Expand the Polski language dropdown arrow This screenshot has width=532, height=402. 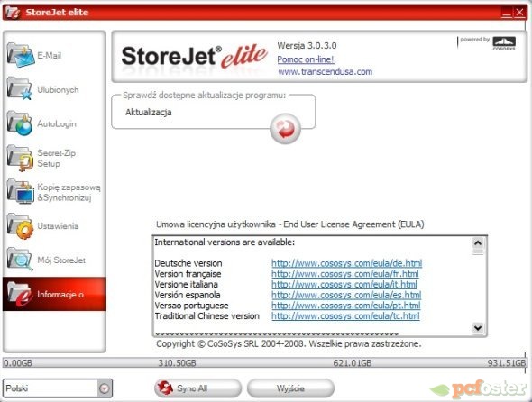pos(105,388)
